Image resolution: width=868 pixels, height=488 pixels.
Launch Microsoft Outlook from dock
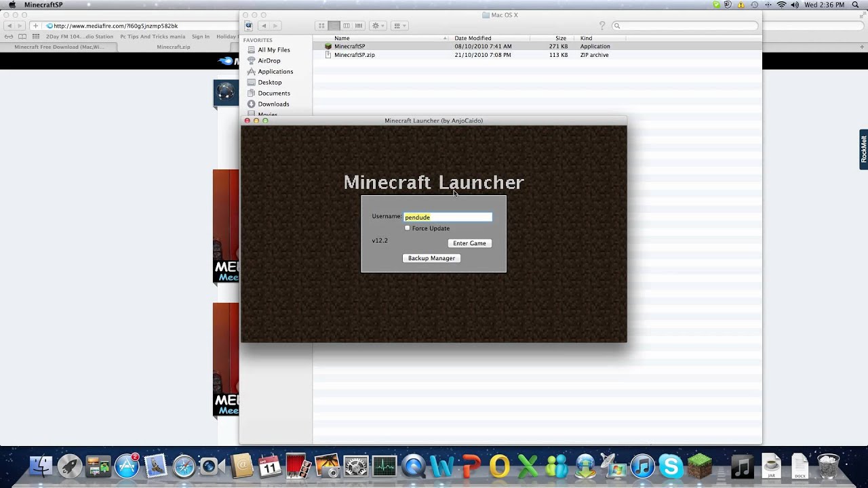tap(499, 466)
